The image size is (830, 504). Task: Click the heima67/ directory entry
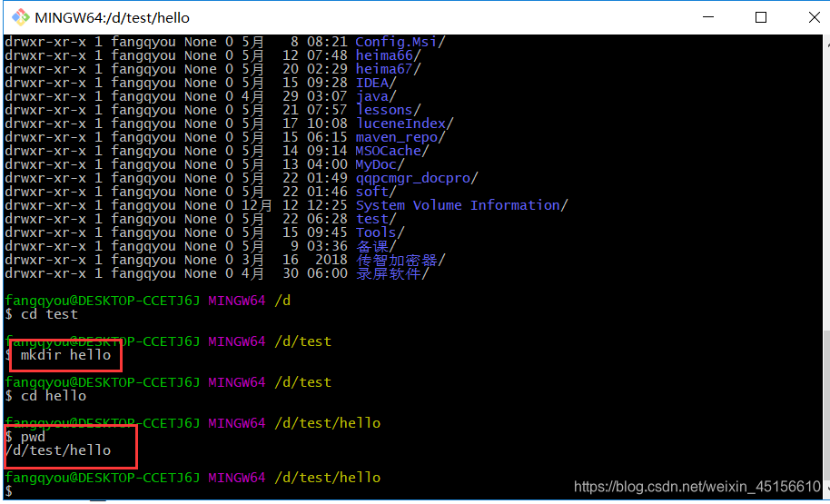[388, 69]
